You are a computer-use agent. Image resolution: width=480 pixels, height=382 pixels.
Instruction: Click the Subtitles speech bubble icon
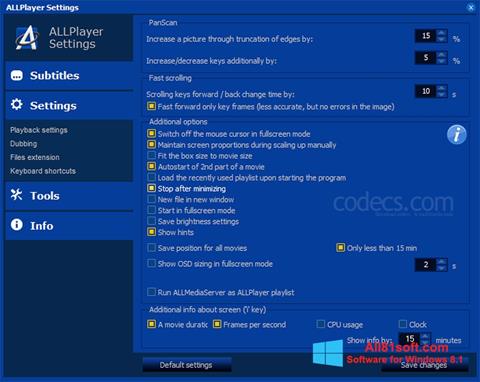coord(17,75)
